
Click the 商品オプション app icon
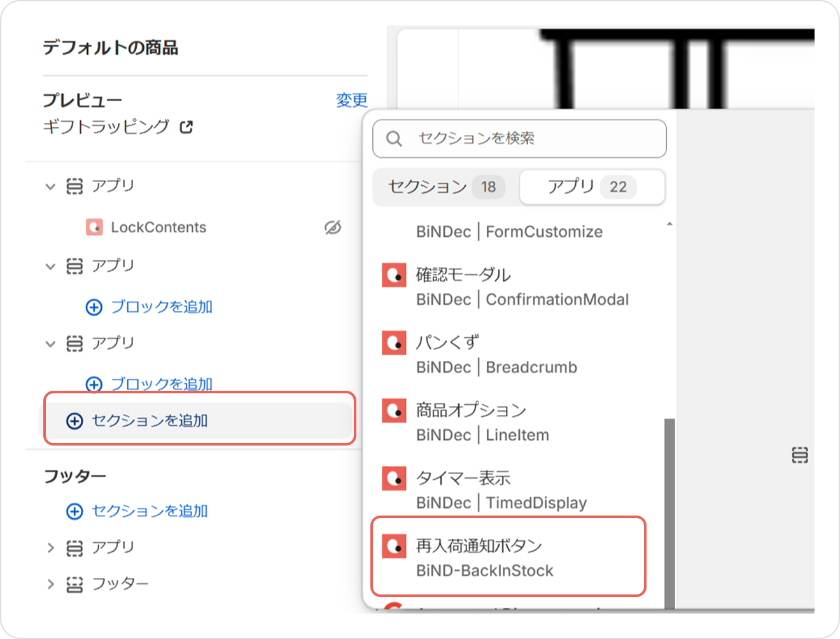point(394,411)
